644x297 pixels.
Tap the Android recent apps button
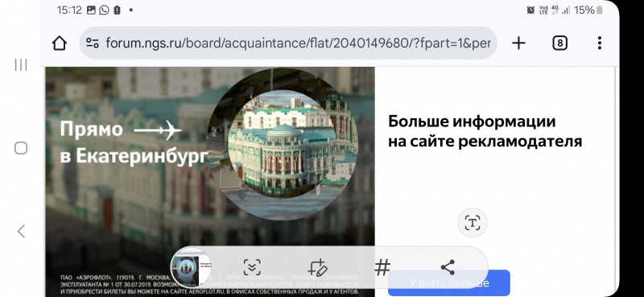pyautogui.click(x=21, y=65)
